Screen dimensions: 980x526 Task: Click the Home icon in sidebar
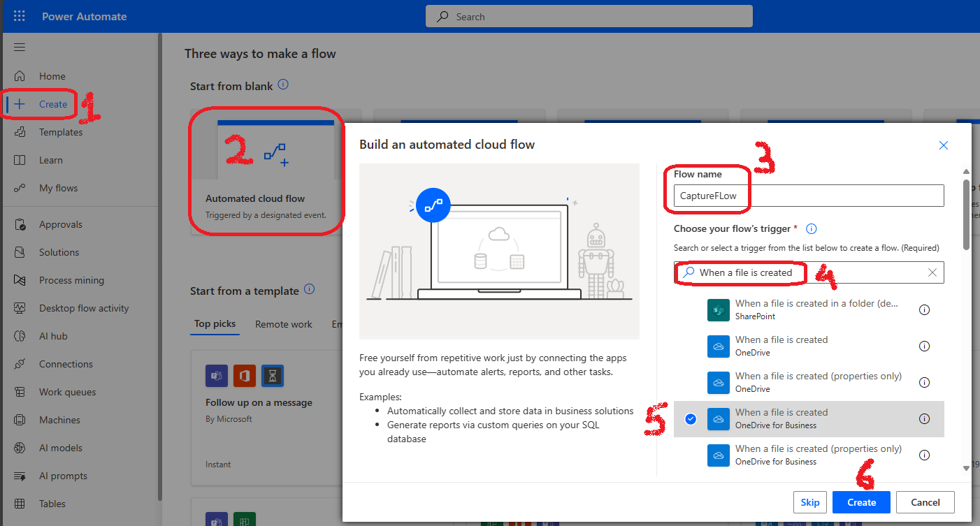click(x=20, y=76)
